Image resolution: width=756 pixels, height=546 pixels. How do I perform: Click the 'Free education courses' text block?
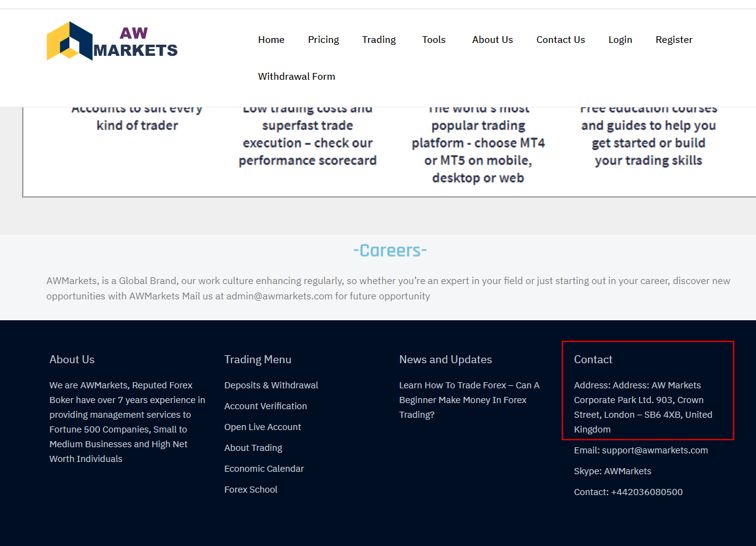point(649,134)
